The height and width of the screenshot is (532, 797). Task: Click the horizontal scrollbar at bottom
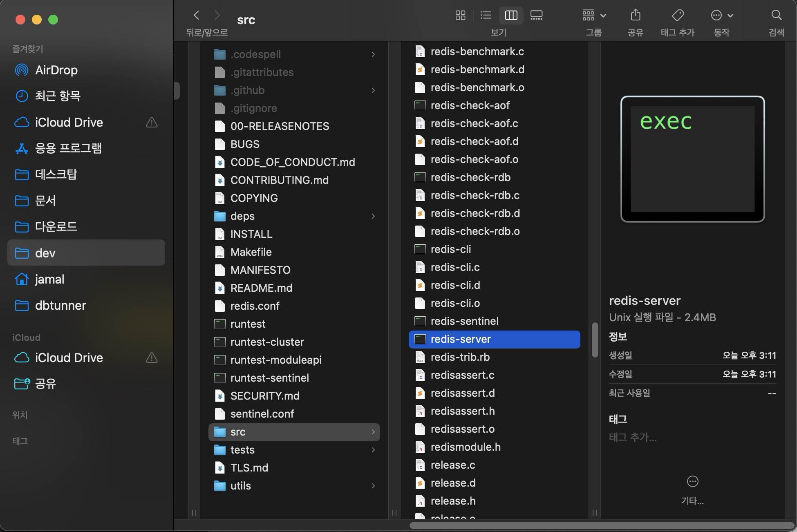[x=601, y=525]
